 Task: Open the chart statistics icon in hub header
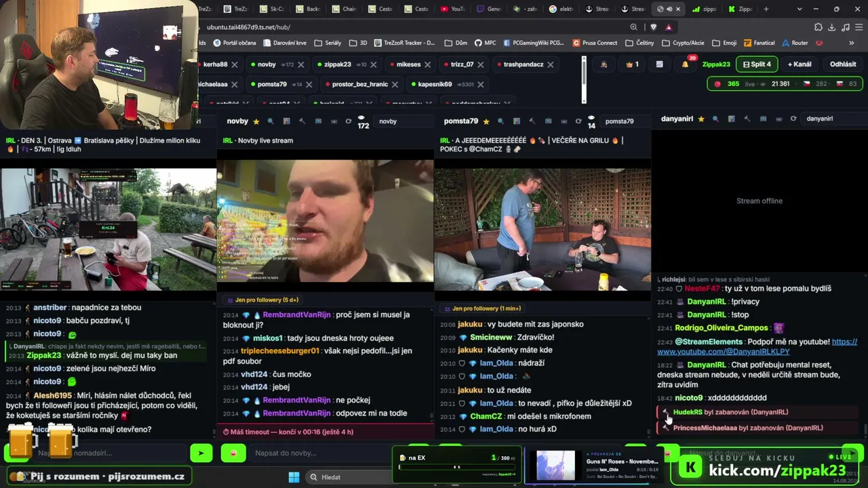pyautogui.click(x=659, y=64)
